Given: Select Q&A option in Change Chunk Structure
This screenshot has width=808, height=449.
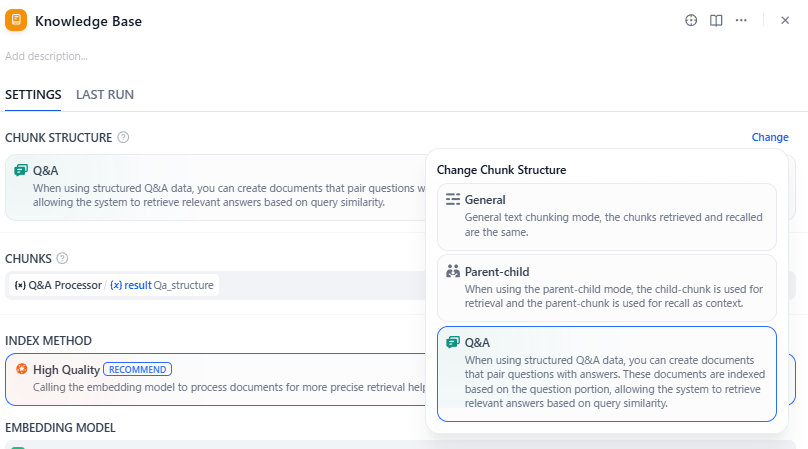Looking at the screenshot, I should tap(606, 373).
